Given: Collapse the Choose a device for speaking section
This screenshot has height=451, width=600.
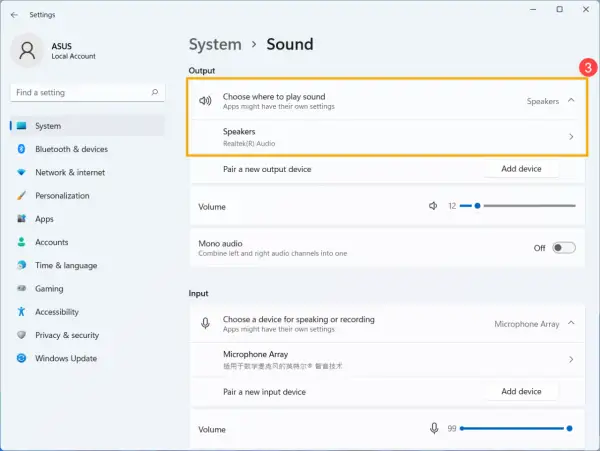Looking at the screenshot, I should point(571,323).
